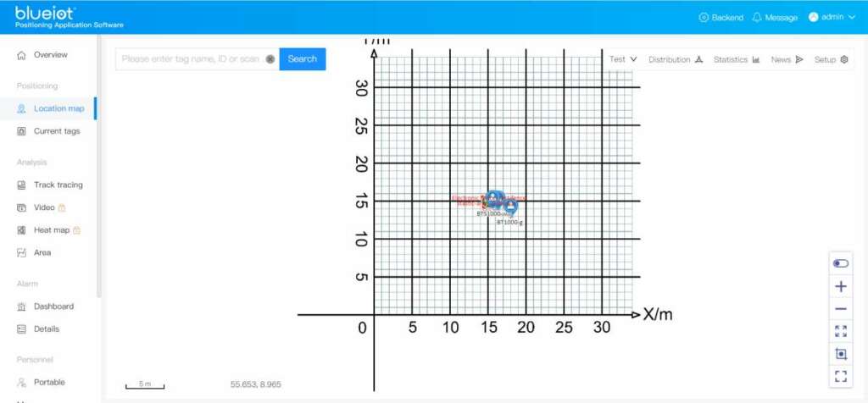Click the zoom out minus icon
This screenshot has height=403, width=868.
tap(840, 309)
